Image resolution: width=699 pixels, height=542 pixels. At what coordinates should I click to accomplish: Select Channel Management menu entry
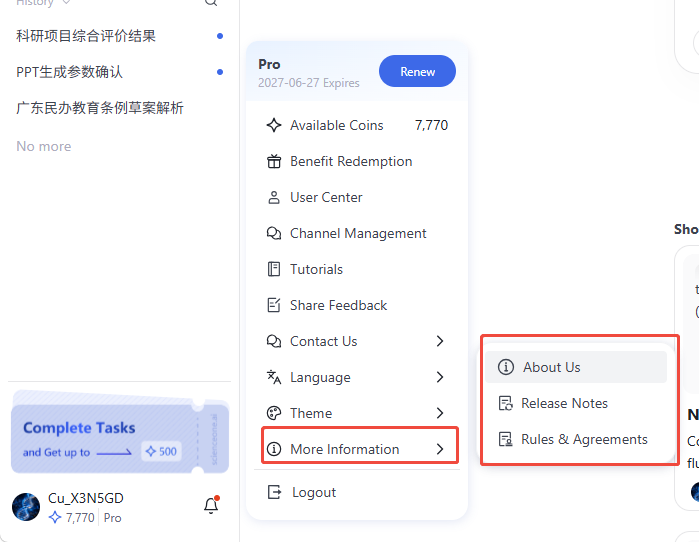pos(357,233)
